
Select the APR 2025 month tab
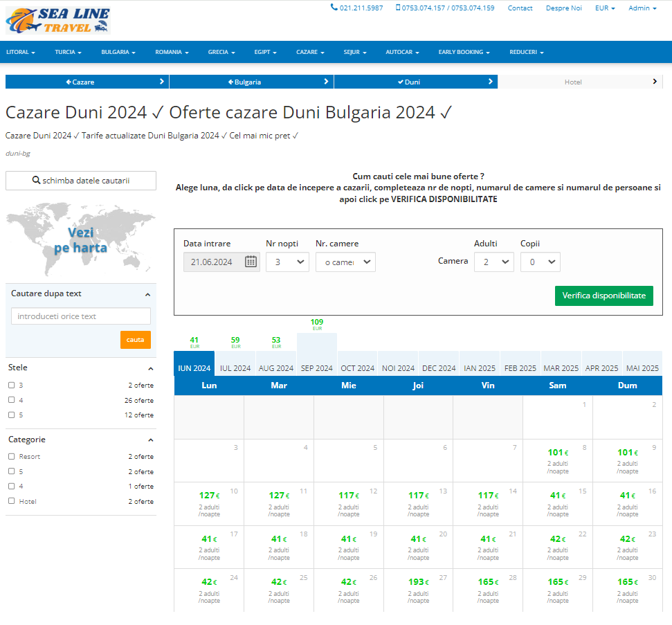[601, 363]
